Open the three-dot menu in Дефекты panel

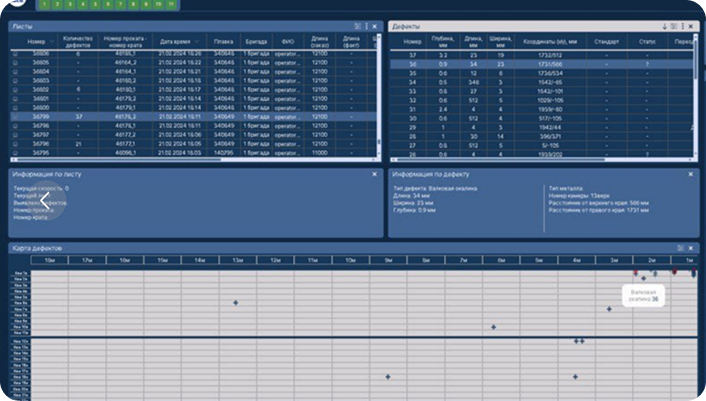pos(683,27)
